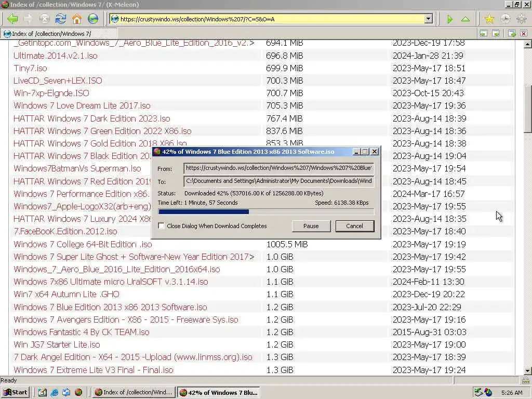Click the From URL field in download dialog
Image resolution: width=532 pixels, height=399 pixels.
click(278, 168)
